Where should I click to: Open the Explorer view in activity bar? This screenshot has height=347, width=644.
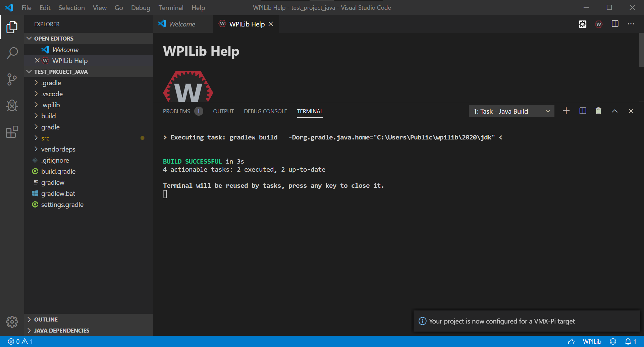pos(12,27)
